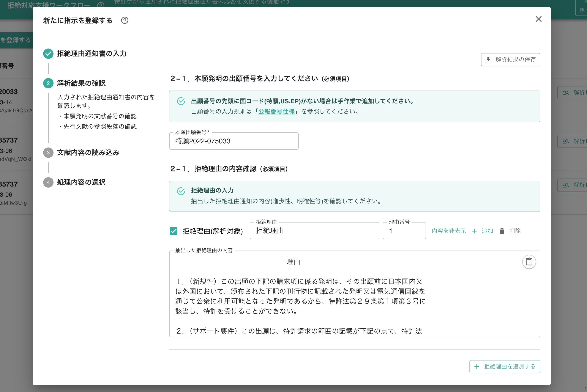Select step 3 文献内容の読み込み

[x=81, y=152]
